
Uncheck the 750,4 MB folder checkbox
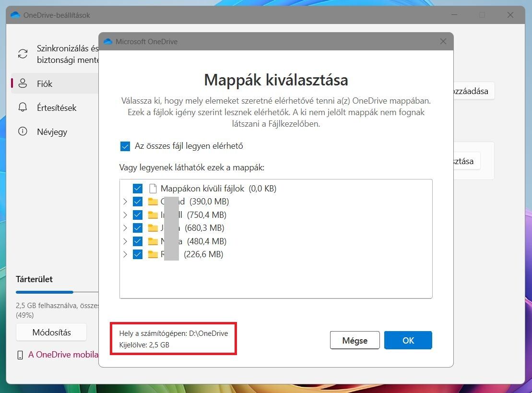(x=137, y=215)
